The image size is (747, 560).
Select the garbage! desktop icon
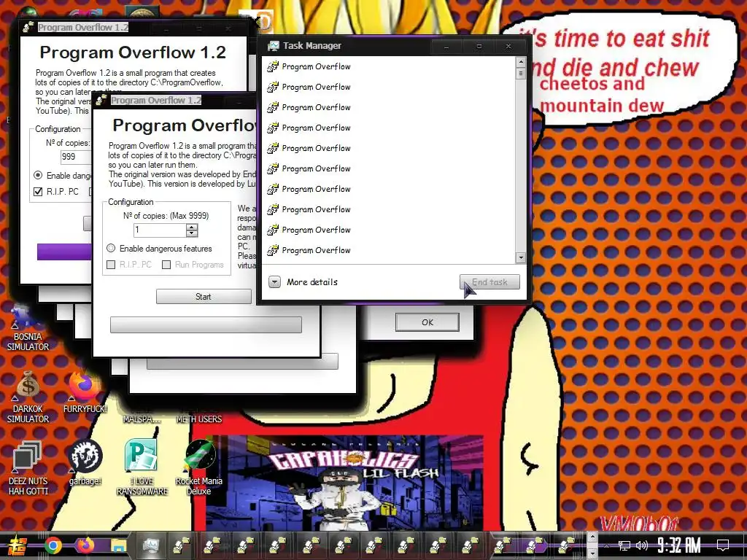point(85,462)
